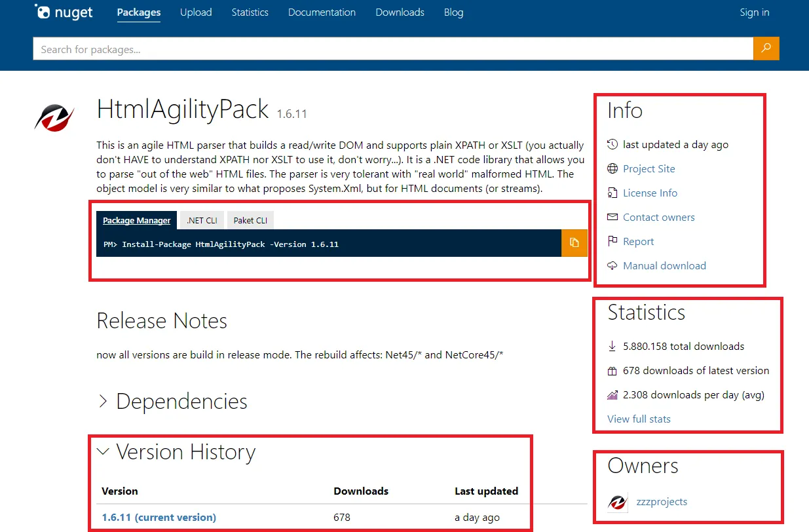Open the Upload nav item
The height and width of the screenshot is (532, 809).
(x=196, y=12)
